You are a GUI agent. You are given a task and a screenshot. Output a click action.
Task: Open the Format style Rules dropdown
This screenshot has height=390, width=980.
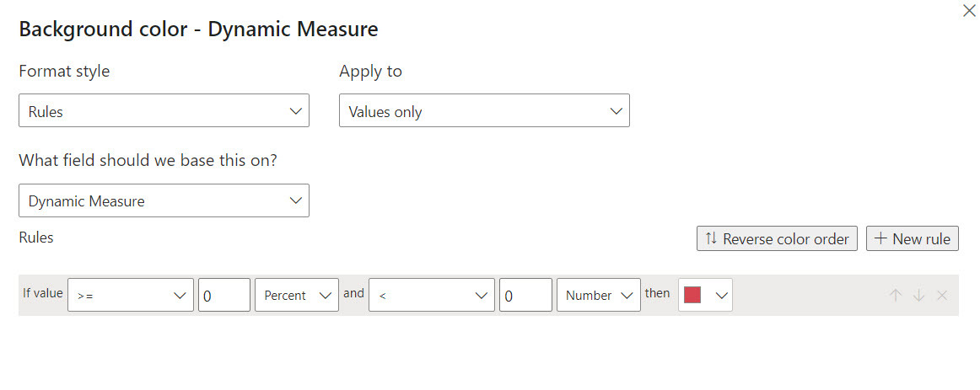(x=164, y=111)
